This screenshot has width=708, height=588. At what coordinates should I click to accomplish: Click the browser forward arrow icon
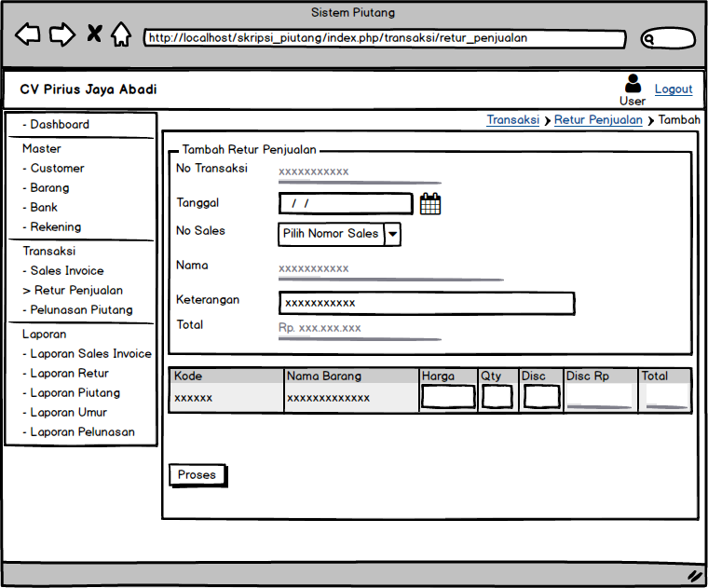pyautogui.click(x=62, y=34)
